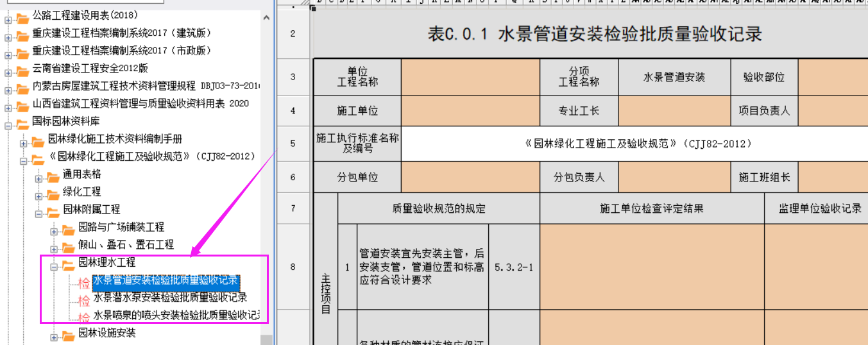Screen dimensions: 868x345
Task: Select spreadsheet row header 8
Action: (293, 267)
